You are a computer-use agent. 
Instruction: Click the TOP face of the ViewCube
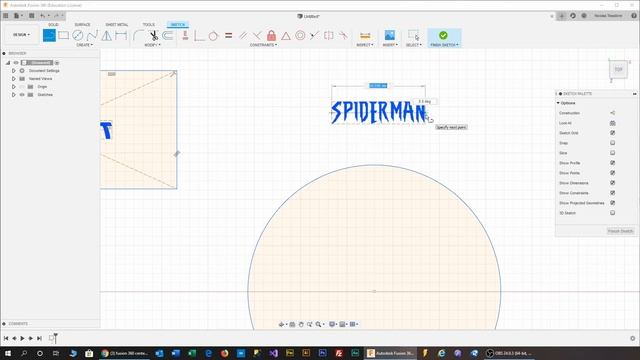tap(618, 69)
